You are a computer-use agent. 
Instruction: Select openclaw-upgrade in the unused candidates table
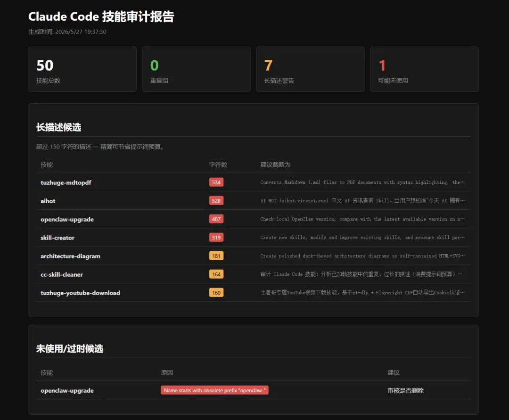click(x=67, y=390)
